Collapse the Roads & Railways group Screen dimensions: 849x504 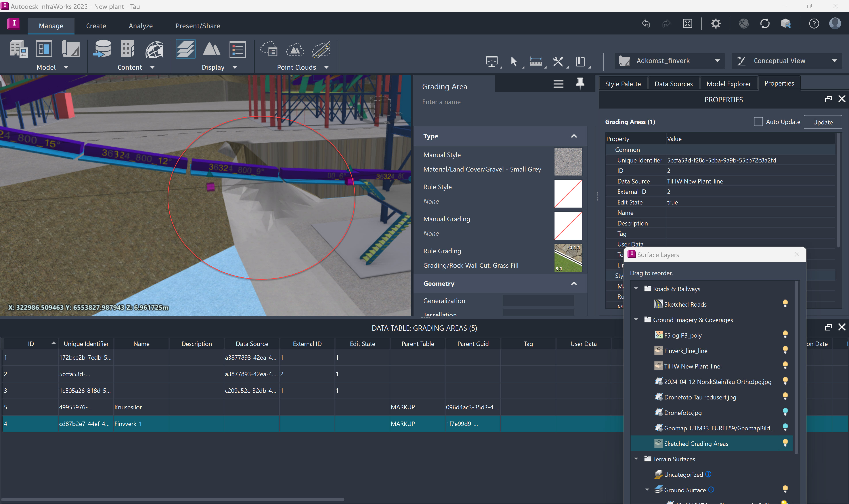click(x=636, y=288)
